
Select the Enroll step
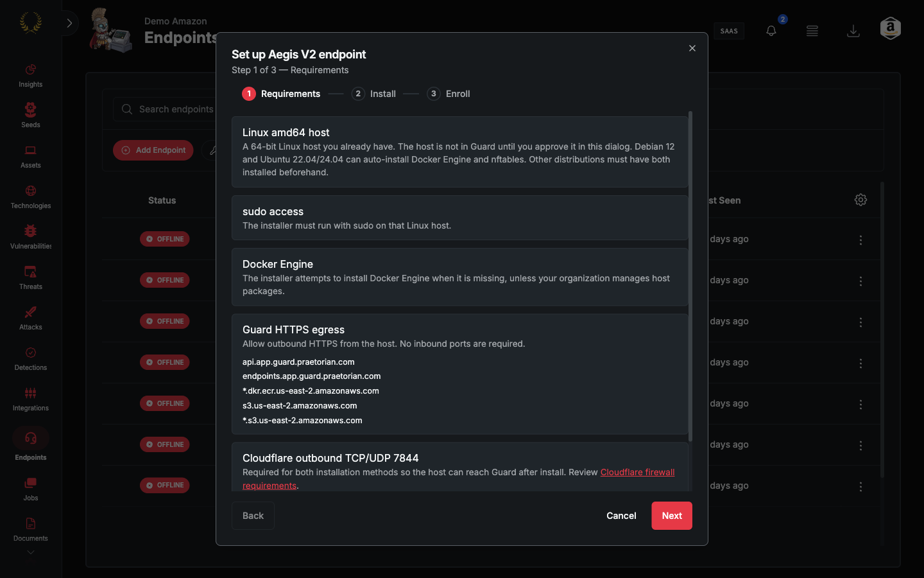point(449,94)
